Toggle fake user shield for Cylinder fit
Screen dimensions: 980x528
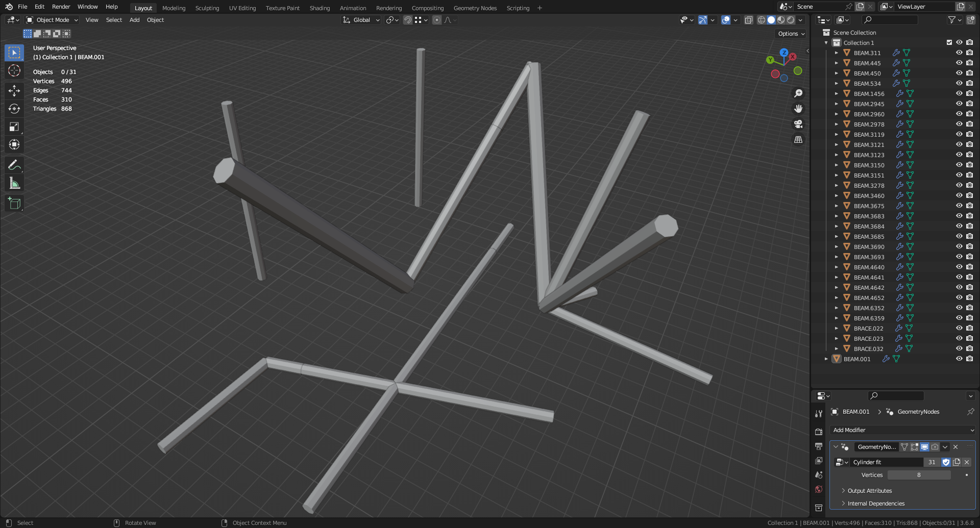tap(946, 462)
